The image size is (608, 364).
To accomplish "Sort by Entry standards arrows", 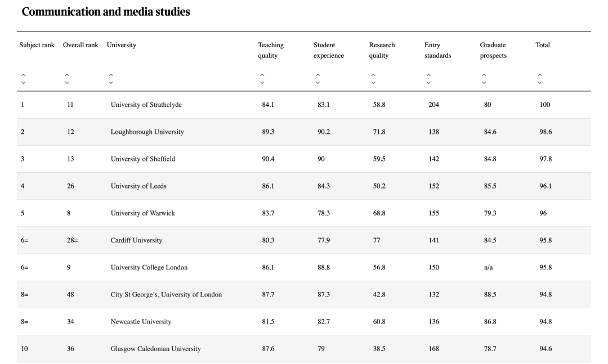I will [x=428, y=79].
